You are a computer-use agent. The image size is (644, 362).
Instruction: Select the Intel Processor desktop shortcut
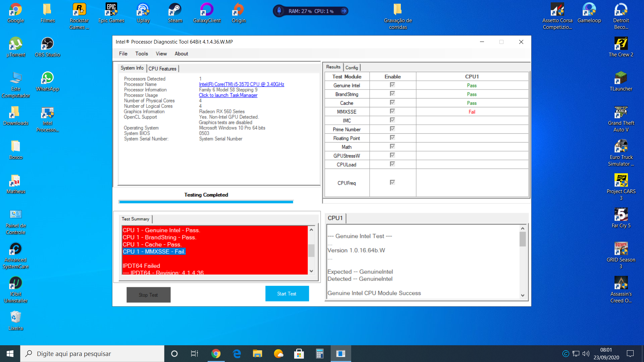coord(47,119)
